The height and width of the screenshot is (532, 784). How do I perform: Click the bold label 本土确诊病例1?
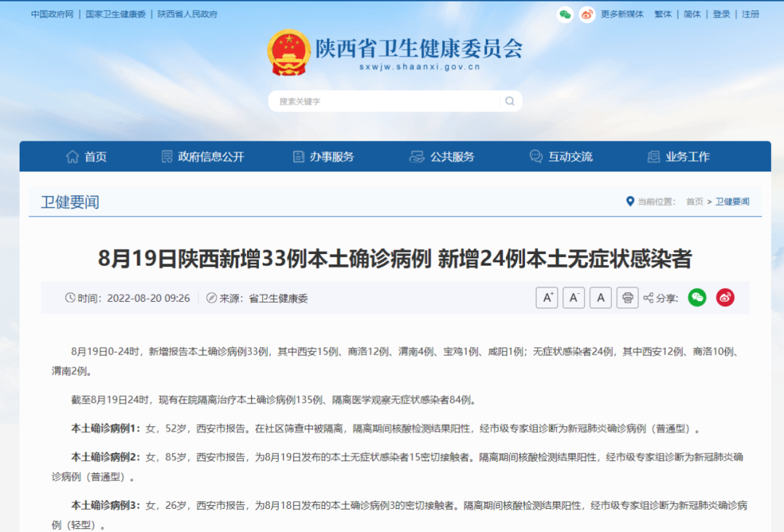pos(104,428)
